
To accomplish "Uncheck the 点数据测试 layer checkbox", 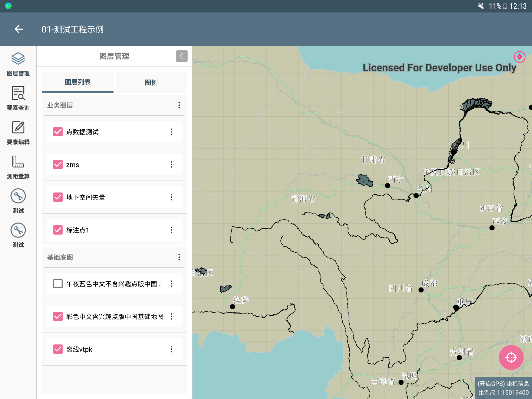I will (58, 132).
